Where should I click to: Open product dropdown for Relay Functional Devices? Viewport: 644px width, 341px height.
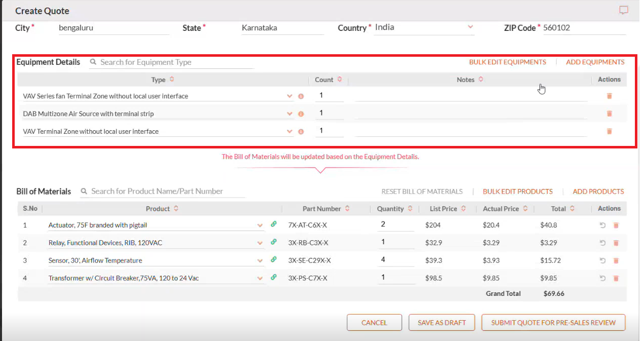click(x=260, y=243)
